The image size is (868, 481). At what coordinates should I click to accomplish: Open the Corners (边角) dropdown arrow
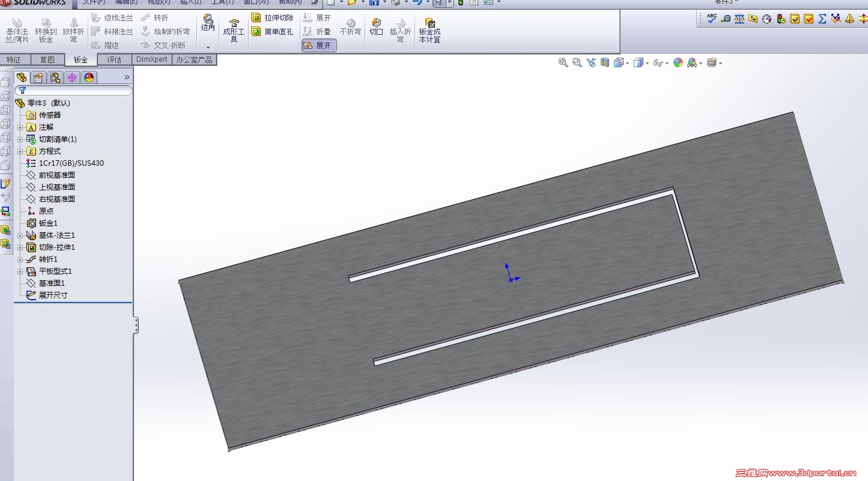tap(208, 47)
